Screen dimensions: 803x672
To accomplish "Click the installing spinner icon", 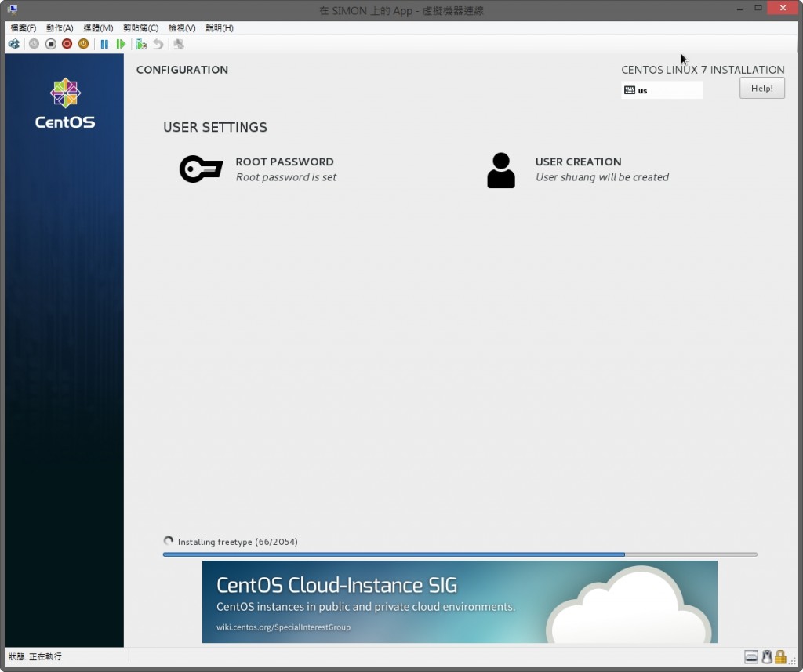I will pos(168,541).
